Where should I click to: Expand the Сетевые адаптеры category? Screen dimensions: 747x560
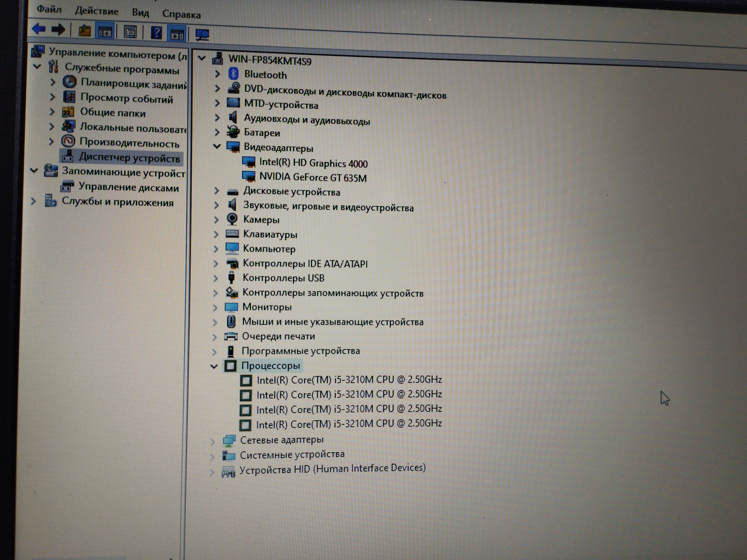[x=213, y=441]
